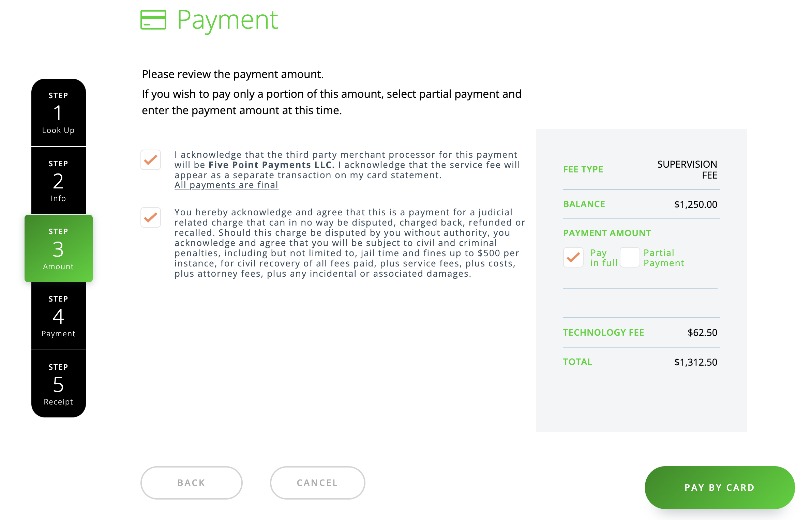812x520 pixels.
Task: Click the Supervision Fee type value
Action: tap(687, 170)
